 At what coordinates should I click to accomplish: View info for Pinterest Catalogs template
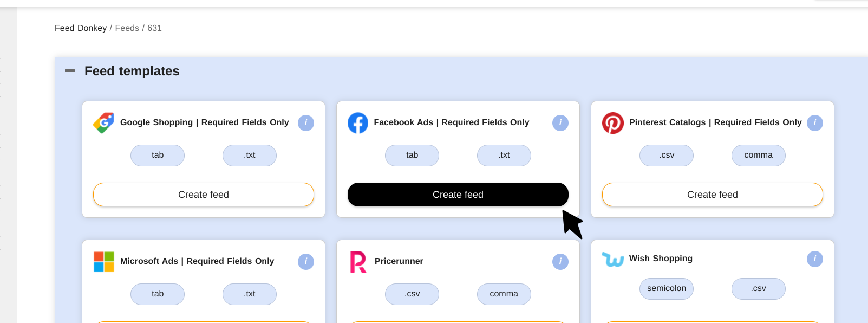pos(815,123)
